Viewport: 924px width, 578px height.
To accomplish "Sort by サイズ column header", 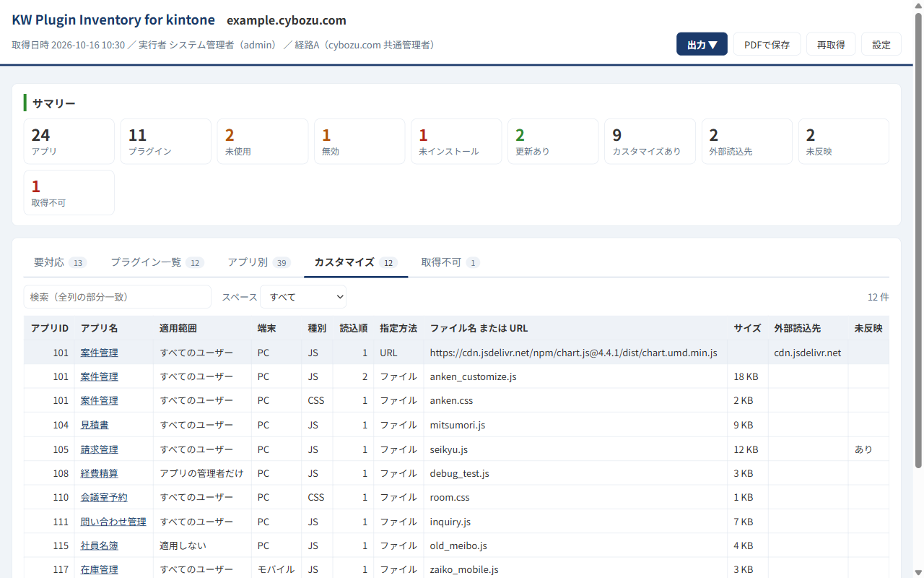I will click(747, 328).
